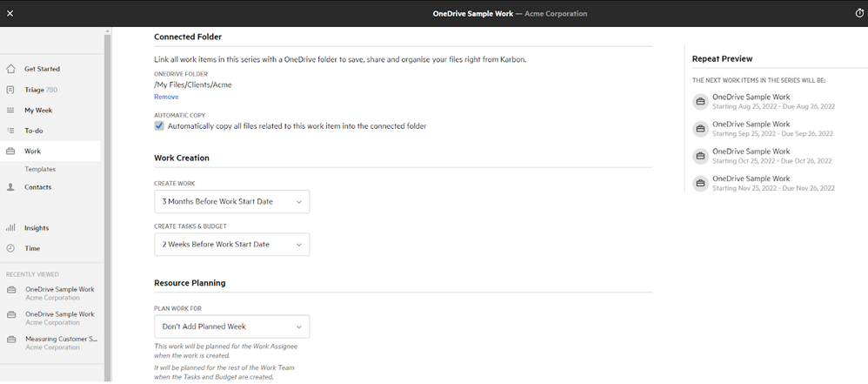Viewport: 868px width, 384px height.
Task: Open recently viewed Measuring Customer S... item
Action: [61, 343]
